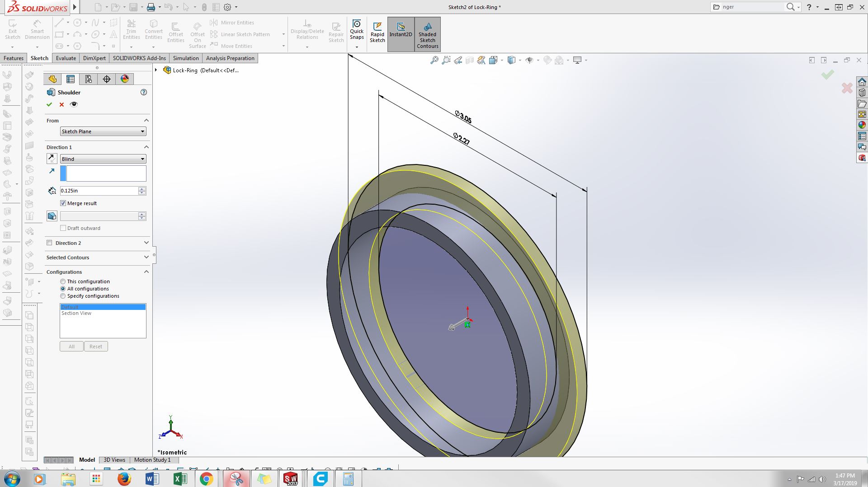Open the Display/Delete Relations tool
The image size is (868, 487).
tap(307, 30)
